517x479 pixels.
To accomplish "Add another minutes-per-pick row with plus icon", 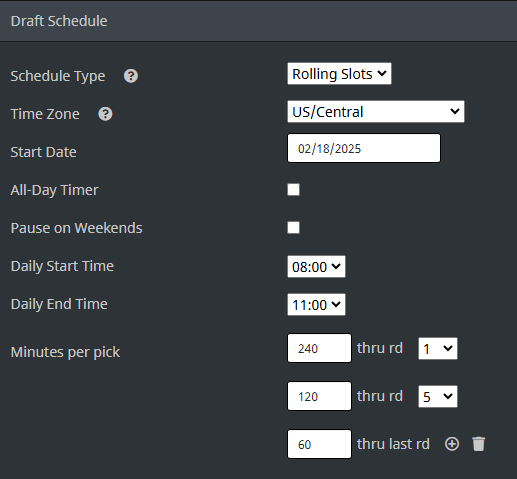I will [452, 444].
